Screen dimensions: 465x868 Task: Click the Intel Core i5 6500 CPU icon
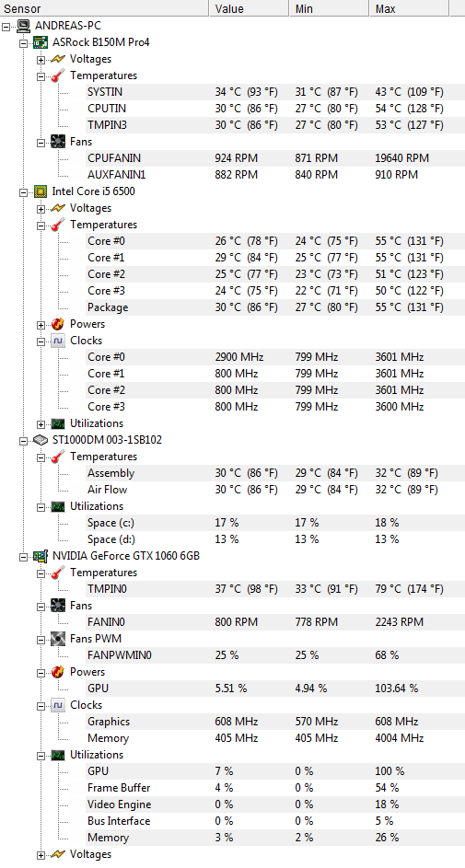(41, 191)
